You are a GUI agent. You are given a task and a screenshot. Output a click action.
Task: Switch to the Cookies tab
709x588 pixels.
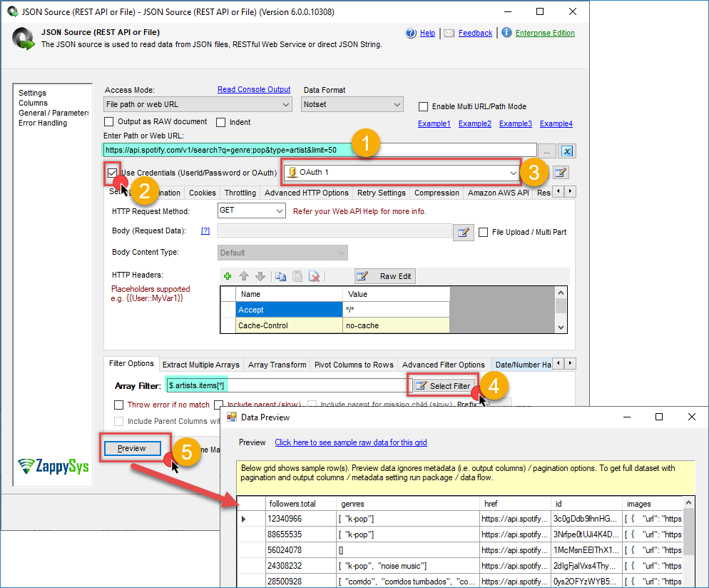click(x=202, y=193)
